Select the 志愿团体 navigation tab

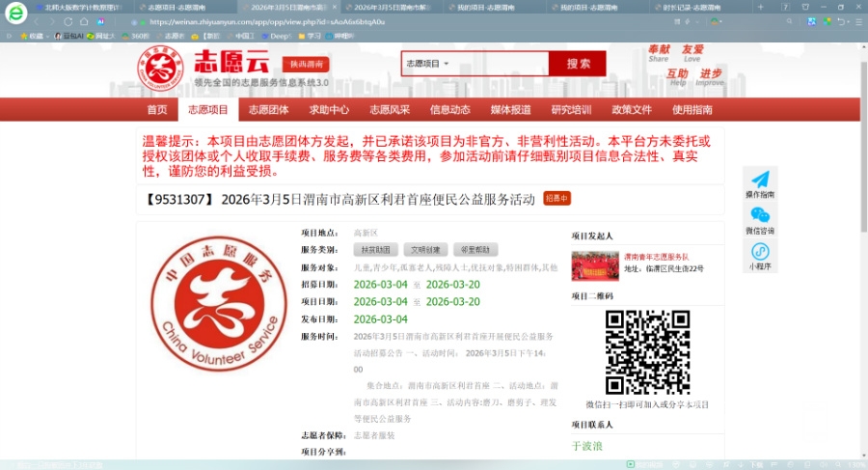pos(269,110)
